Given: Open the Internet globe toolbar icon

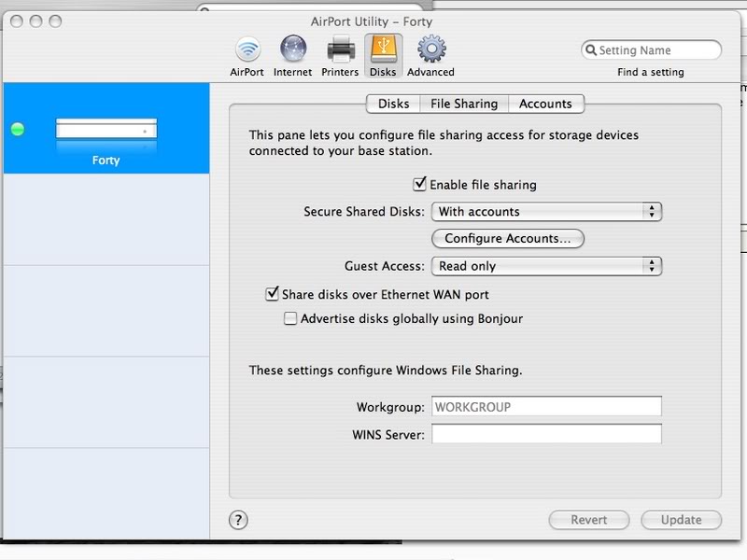Looking at the screenshot, I should click(292, 57).
